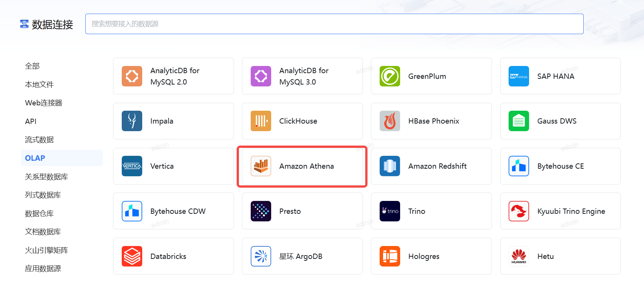Go to the 数据仓库 category
Viewport: 644px width, 290px height.
[39, 213]
